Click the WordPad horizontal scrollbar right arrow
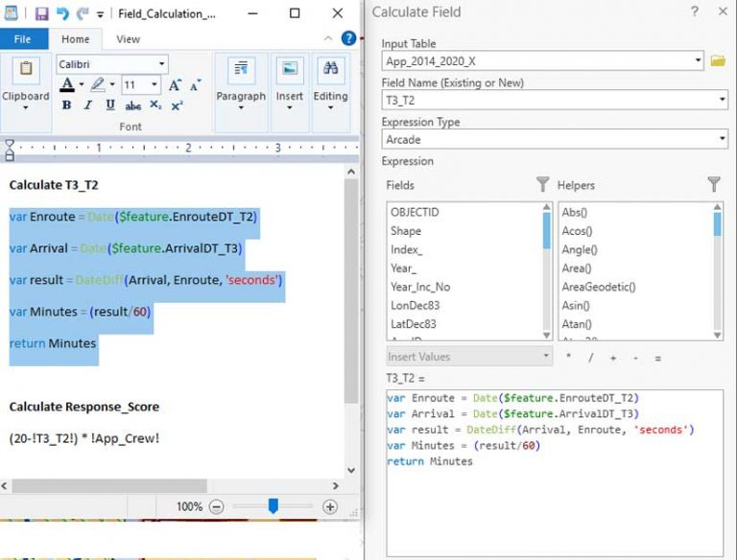The height and width of the screenshot is (560, 737). coord(335,486)
